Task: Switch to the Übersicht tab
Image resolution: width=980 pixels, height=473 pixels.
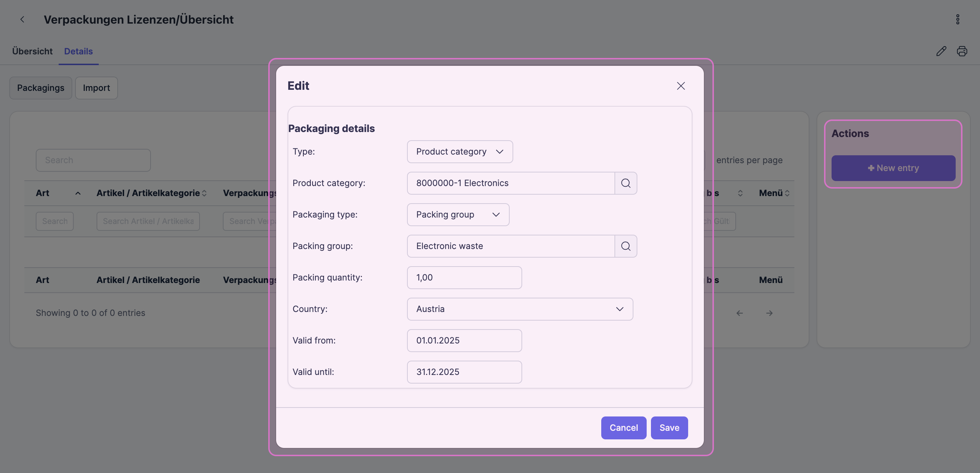Action: pos(32,52)
